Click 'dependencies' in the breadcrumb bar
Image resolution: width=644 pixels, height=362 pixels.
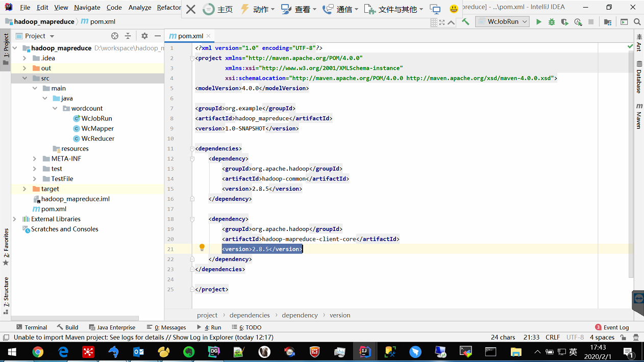pyautogui.click(x=250, y=315)
